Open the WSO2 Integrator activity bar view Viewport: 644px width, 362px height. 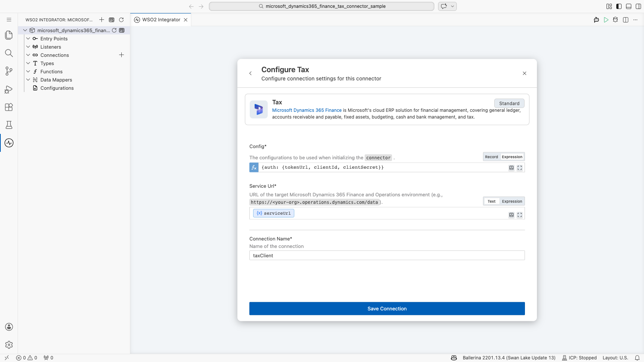tap(9, 143)
